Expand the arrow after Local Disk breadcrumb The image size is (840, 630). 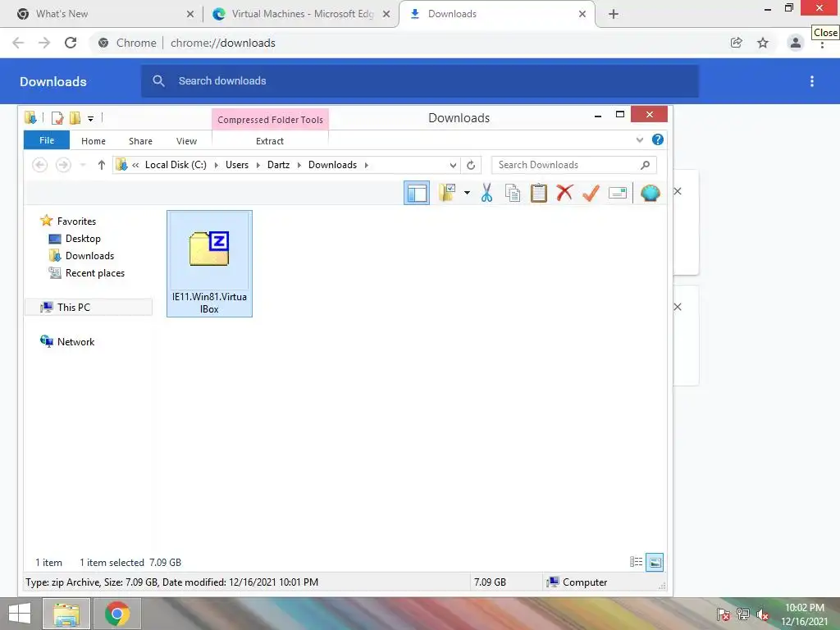(217, 165)
